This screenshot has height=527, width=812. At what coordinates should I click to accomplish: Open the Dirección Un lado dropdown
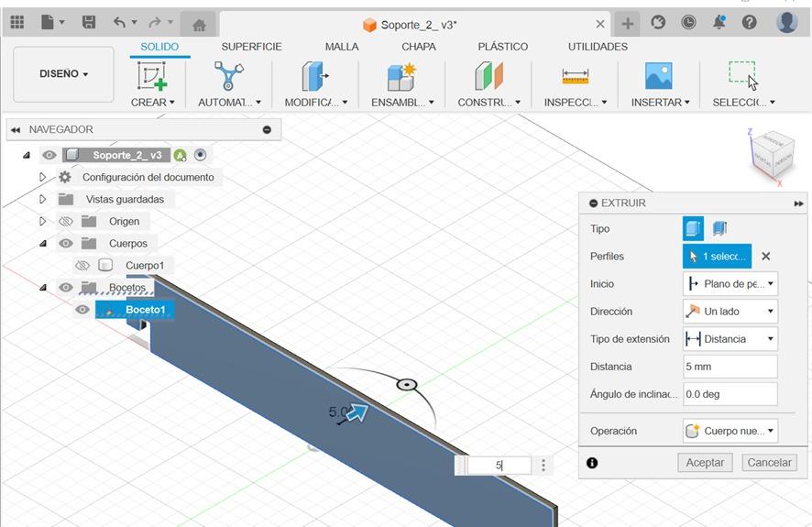pos(730,311)
